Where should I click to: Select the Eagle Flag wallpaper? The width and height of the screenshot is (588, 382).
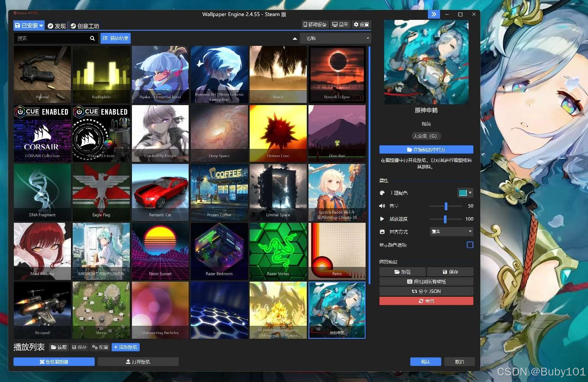(101, 192)
